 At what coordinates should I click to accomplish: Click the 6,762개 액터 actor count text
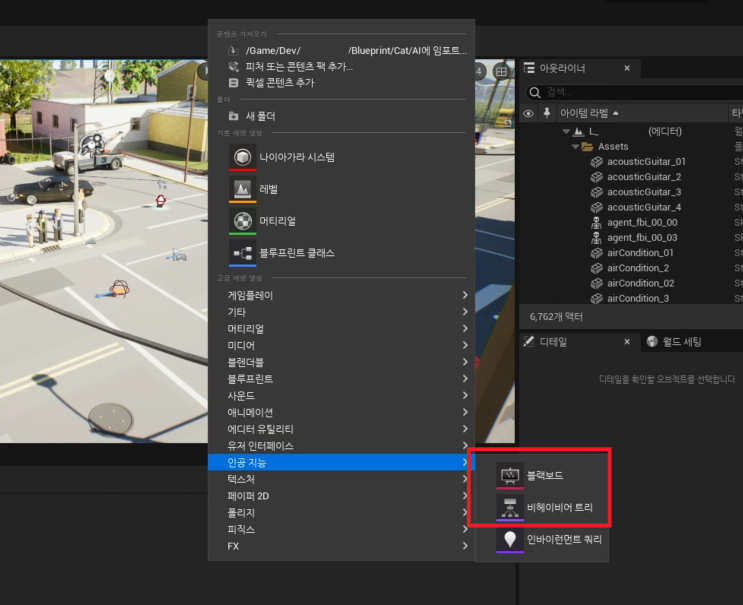tap(556, 316)
